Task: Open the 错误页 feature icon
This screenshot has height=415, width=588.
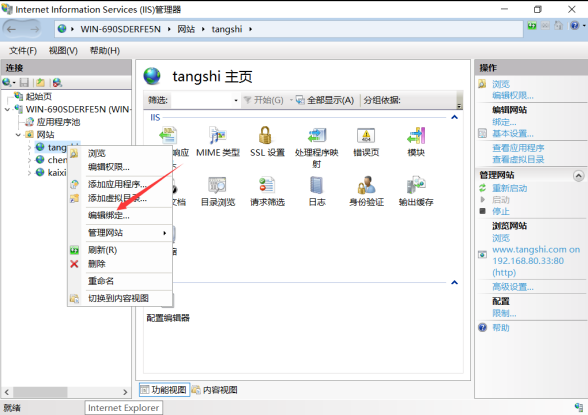Action: 366,136
